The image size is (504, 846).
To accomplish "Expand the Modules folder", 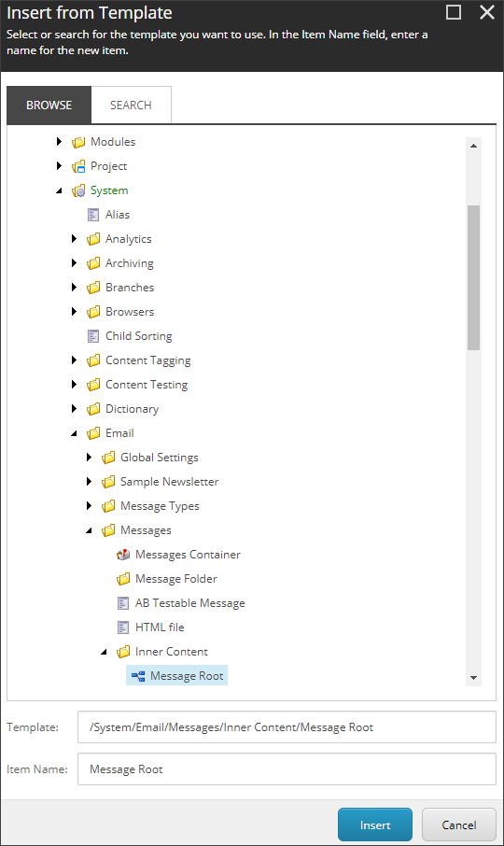I will 60,142.
